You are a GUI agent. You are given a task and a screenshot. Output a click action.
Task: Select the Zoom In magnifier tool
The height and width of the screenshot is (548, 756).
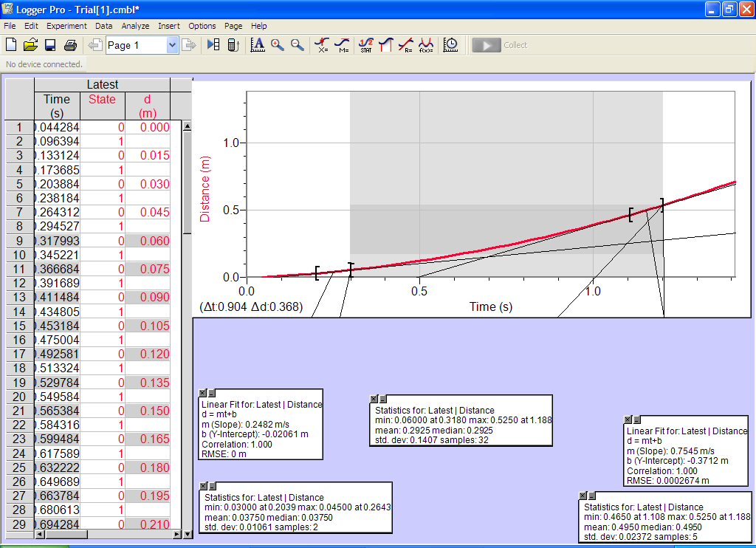point(278,45)
